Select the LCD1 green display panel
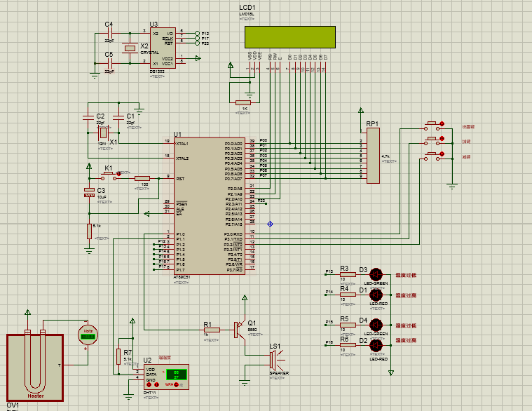 pyautogui.click(x=290, y=37)
